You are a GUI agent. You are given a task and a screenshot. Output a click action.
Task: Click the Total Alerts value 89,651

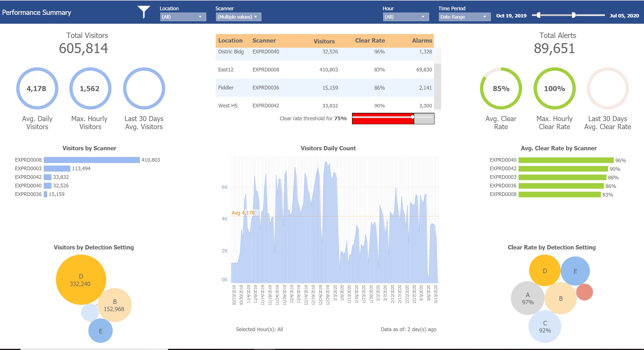[554, 48]
